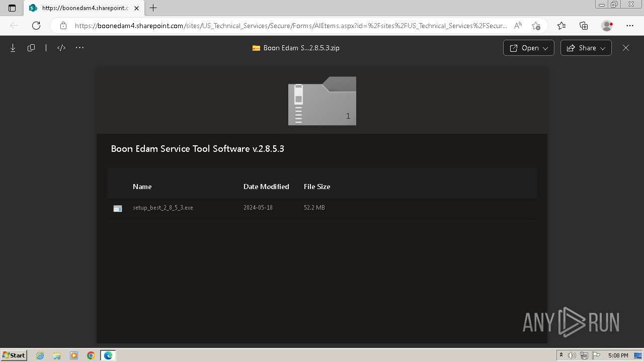Open the volume tray icon
The width and height of the screenshot is (644, 362).
tap(572, 355)
